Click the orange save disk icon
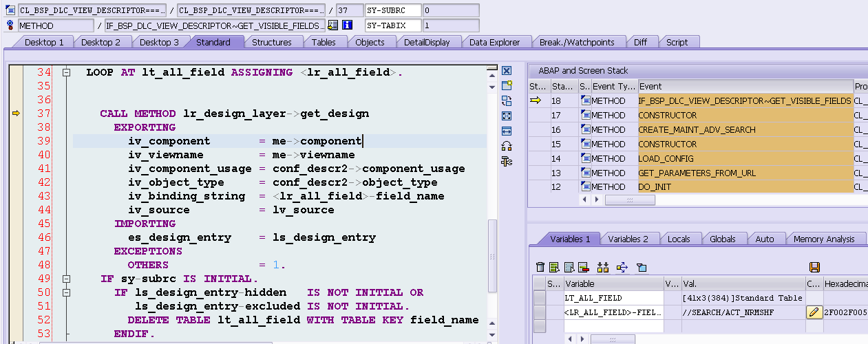 click(x=814, y=267)
